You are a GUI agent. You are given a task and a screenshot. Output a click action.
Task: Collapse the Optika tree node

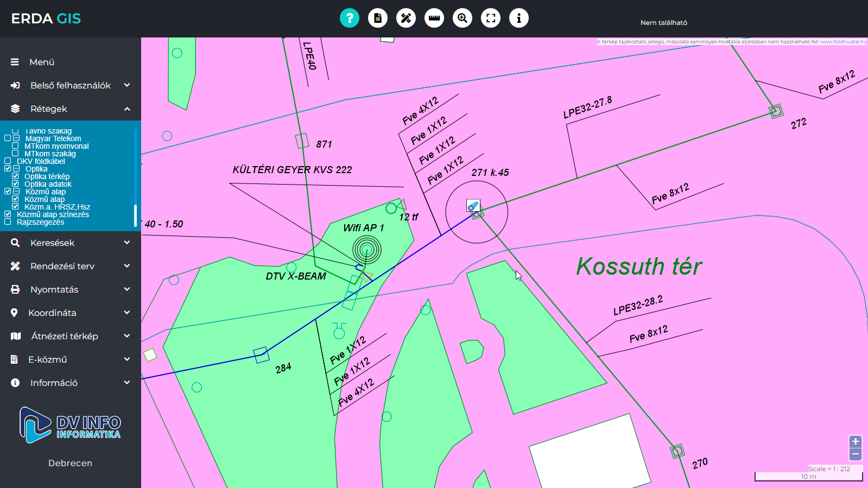point(16,169)
